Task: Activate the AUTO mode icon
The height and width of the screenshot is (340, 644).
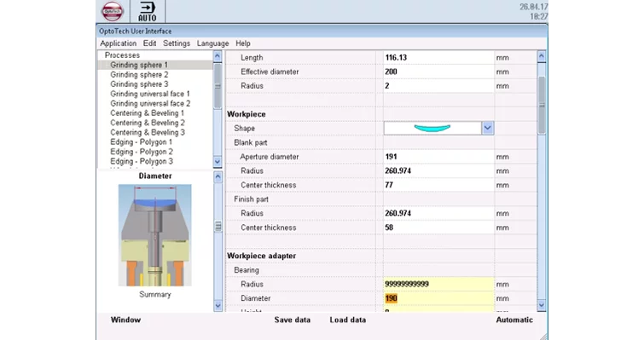Action: click(148, 11)
